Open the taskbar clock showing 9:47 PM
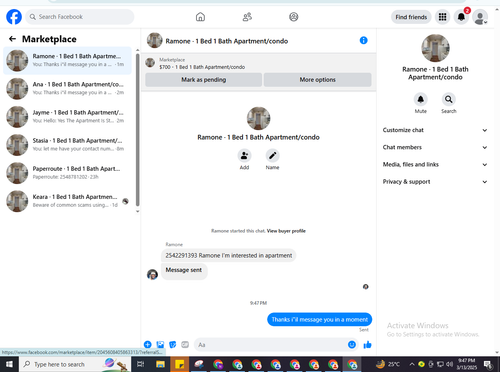 pyautogui.click(x=466, y=364)
